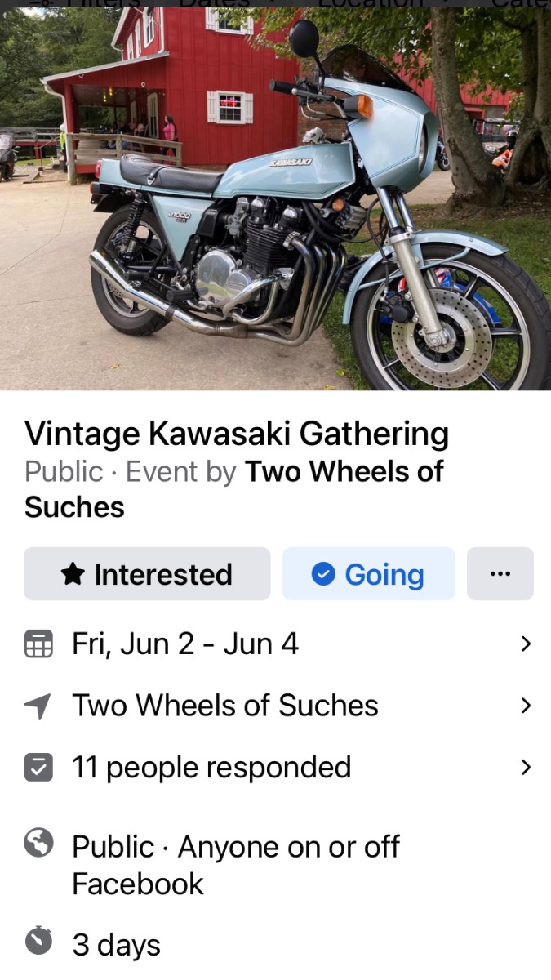The height and width of the screenshot is (980, 551).
Task: Open the Kawasaki motorcycle cover photo
Action: (275, 196)
